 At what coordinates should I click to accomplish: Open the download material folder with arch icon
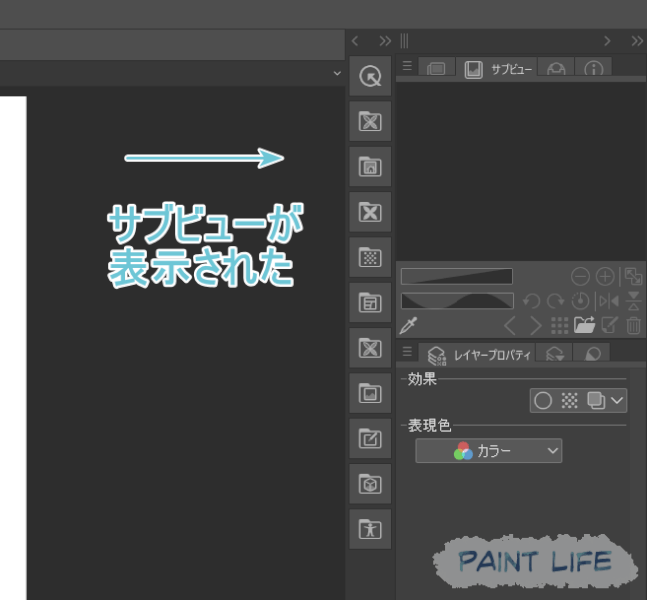(x=370, y=167)
